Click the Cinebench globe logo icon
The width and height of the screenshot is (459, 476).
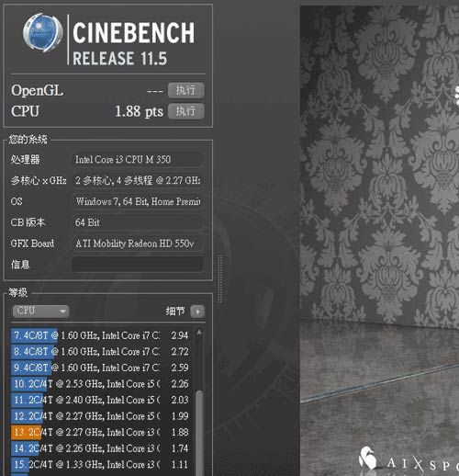[43, 32]
